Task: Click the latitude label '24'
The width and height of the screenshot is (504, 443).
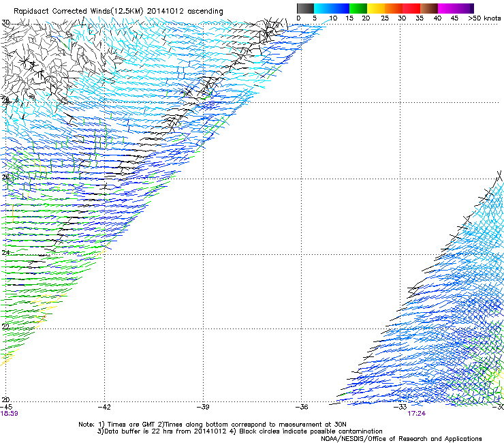Action: click(5, 253)
